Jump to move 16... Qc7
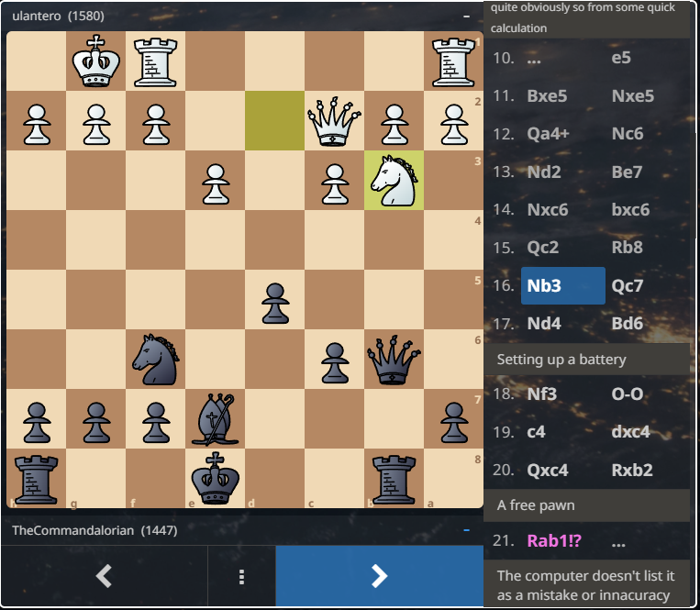700x610 pixels. click(628, 285)
